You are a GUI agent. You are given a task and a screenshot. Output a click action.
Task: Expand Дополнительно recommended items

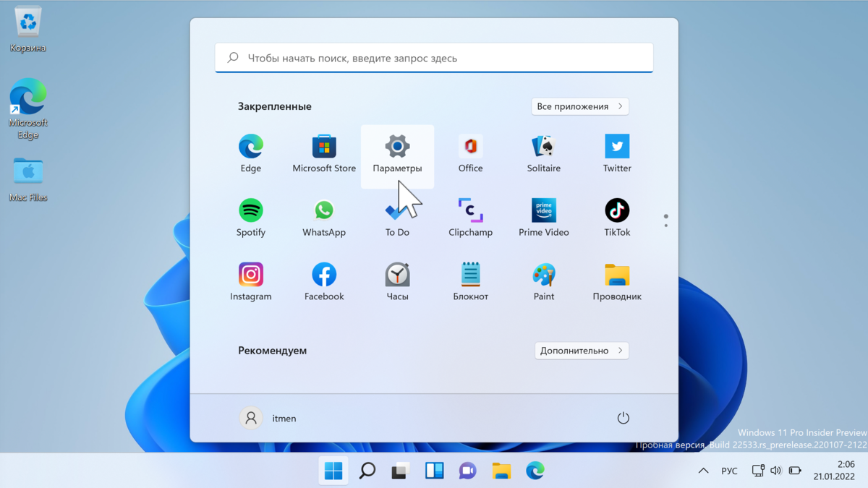[x=582, y=351]
